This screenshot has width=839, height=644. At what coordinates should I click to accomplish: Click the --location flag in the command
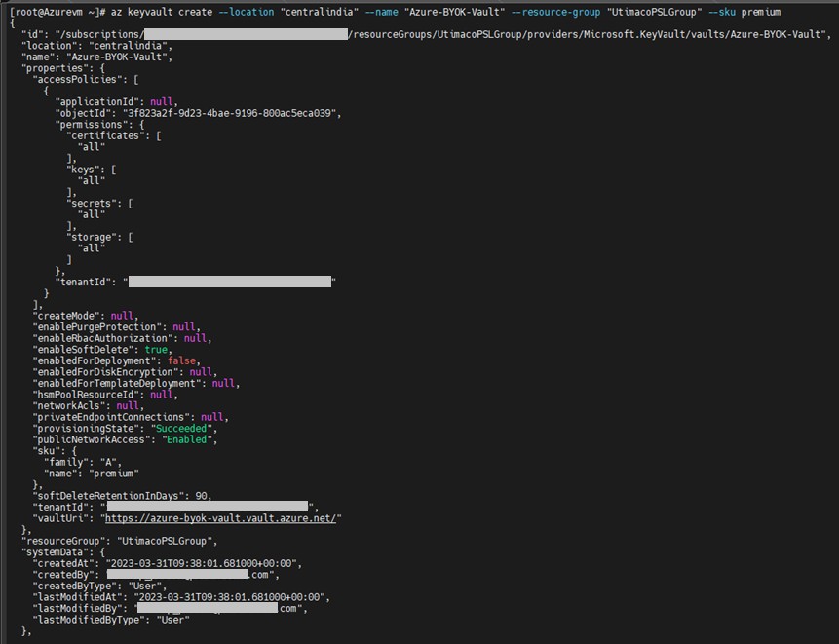click(x=247, y=12)
